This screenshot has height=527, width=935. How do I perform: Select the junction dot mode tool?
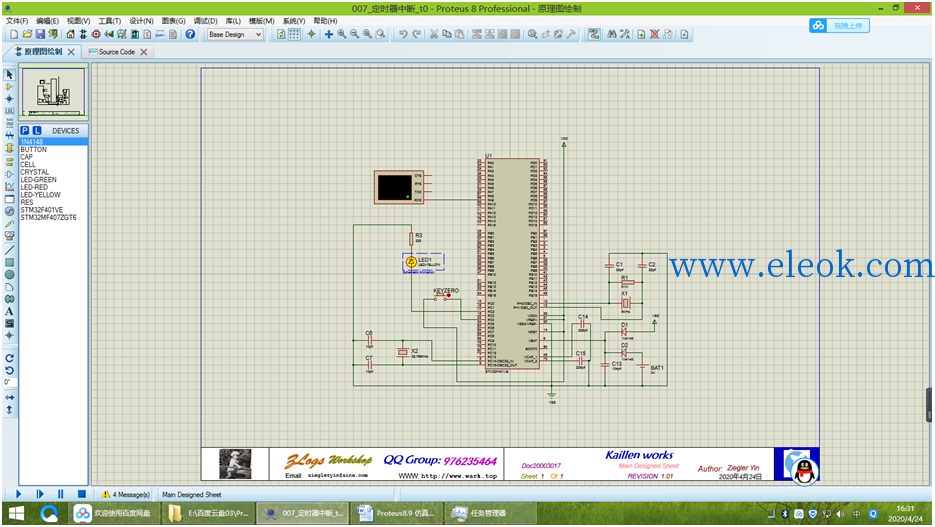click(10, 99)
